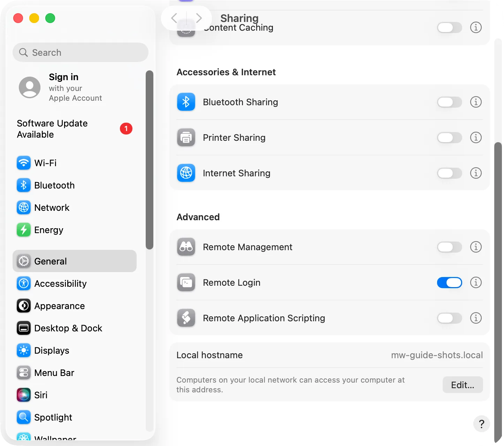Click Edit... for local hostname
The width and height of the screenshot is (504, 446).
tap(463, 385)
